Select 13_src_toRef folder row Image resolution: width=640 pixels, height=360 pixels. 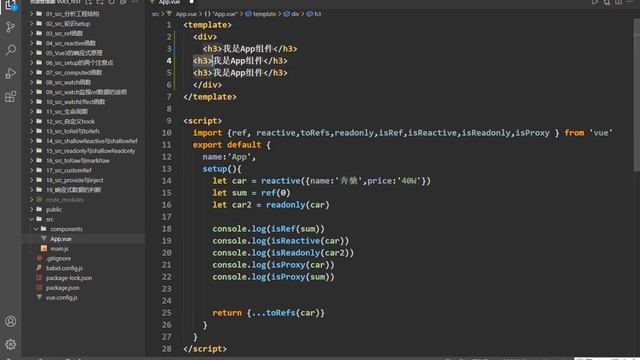(x=83, y=131)
